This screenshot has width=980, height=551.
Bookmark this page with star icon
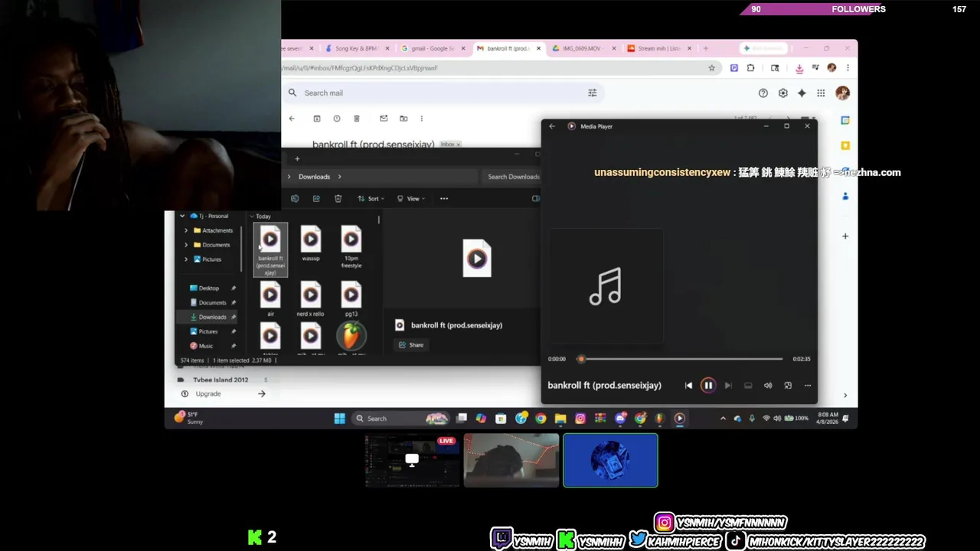(x=711, y=68)
